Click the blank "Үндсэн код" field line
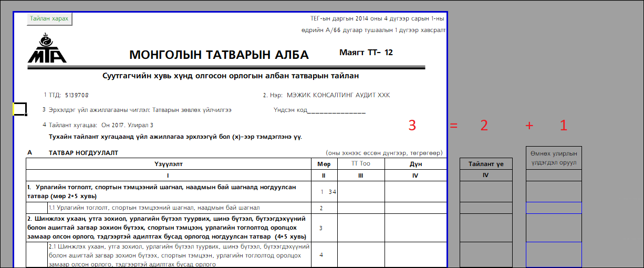 336,110
